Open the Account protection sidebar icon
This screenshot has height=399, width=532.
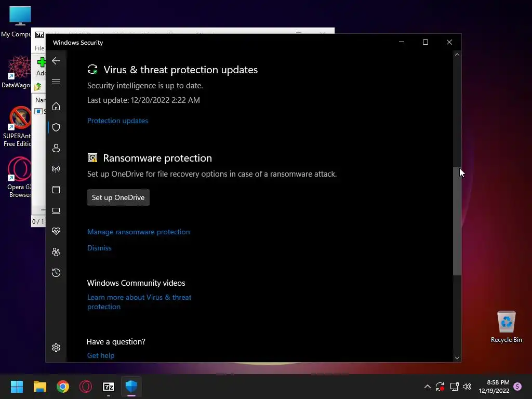pos(56,148)
